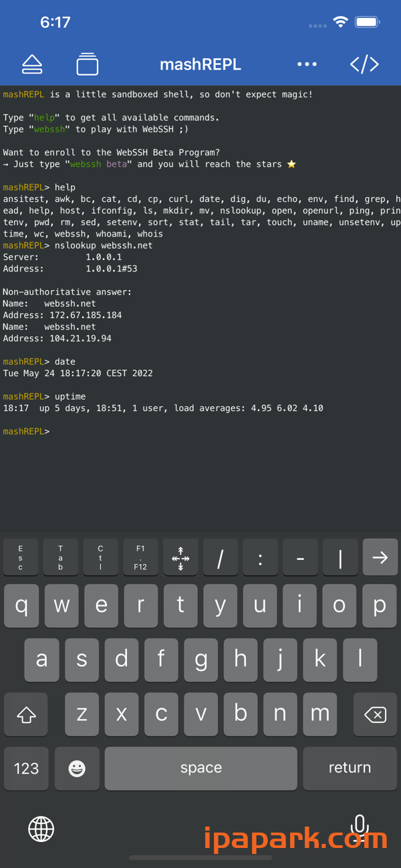The image size is (401, 868).
Task: Switch to the 123 numeric keyboard
Action: 26,768
